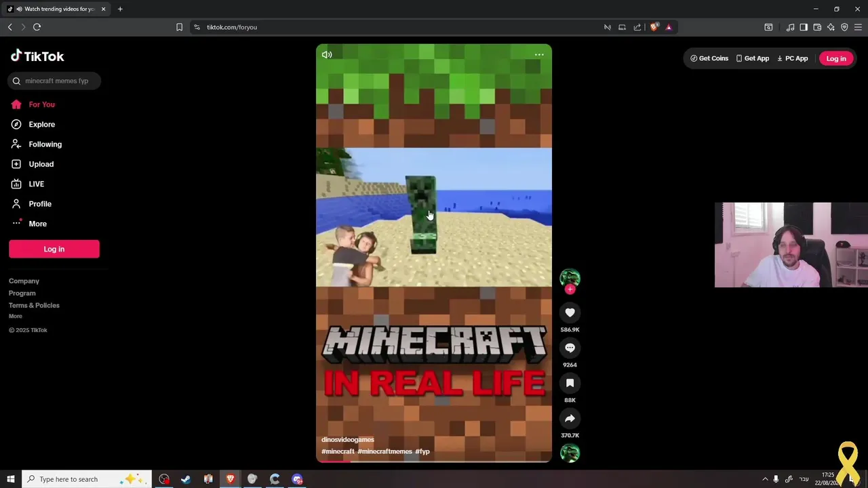Image resolution: width=868 pixels, height=488 pixels.
Task: Open the #fyp hashtag
Action: point(422,451)
